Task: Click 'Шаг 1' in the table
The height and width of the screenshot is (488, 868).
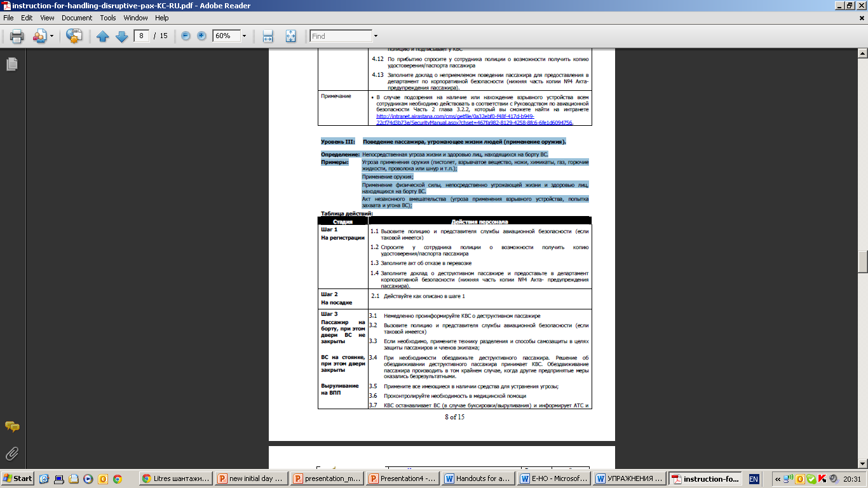Action: [330, 229]
